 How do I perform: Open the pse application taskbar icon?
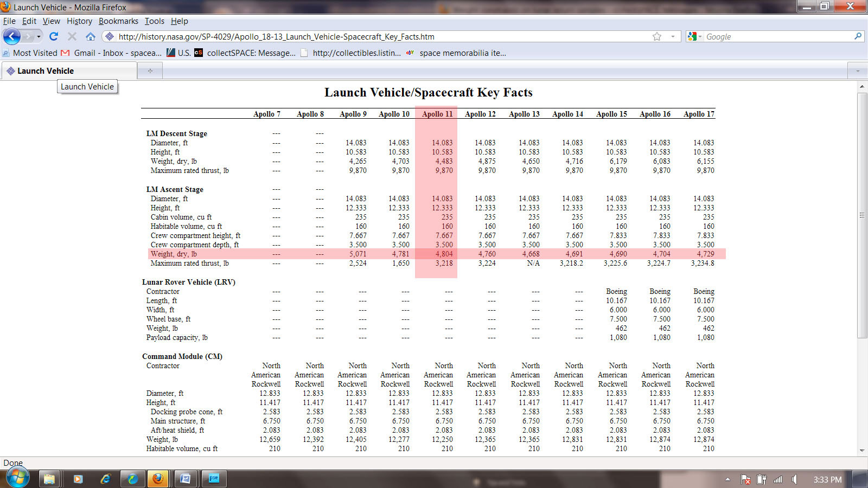click(214, 479)
